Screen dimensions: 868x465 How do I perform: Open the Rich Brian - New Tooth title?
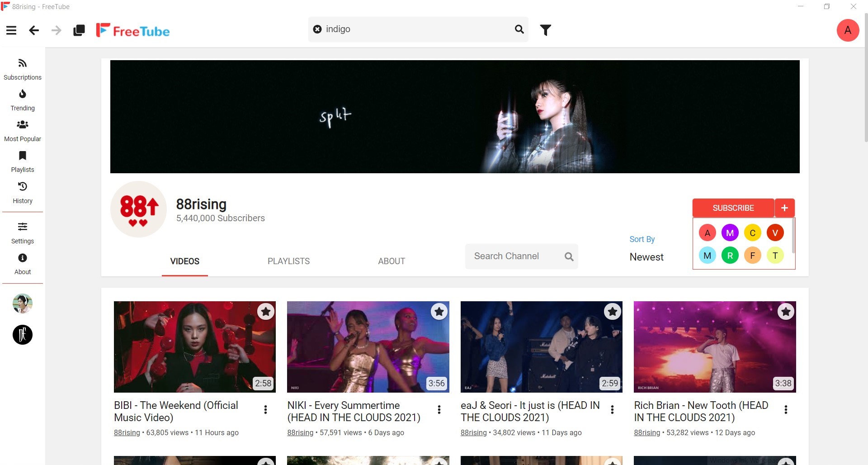point(701,411)
